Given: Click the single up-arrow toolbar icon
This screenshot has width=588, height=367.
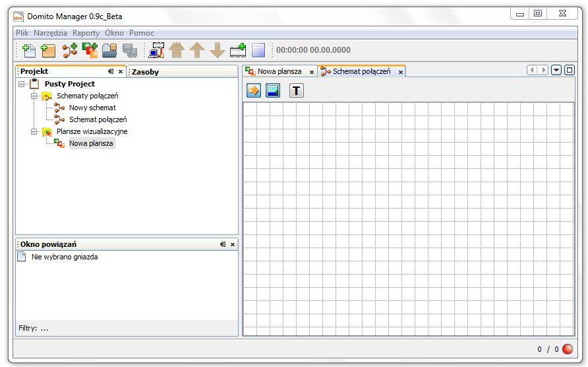Looking at the screenshot, I should [x=197, y=50].
